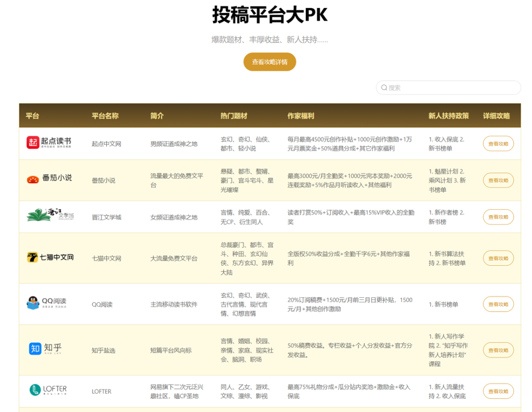Click 全版权50%收益分成 benefits cell
The height and width of the screenshot is (412, 532).
coord(348,258)
